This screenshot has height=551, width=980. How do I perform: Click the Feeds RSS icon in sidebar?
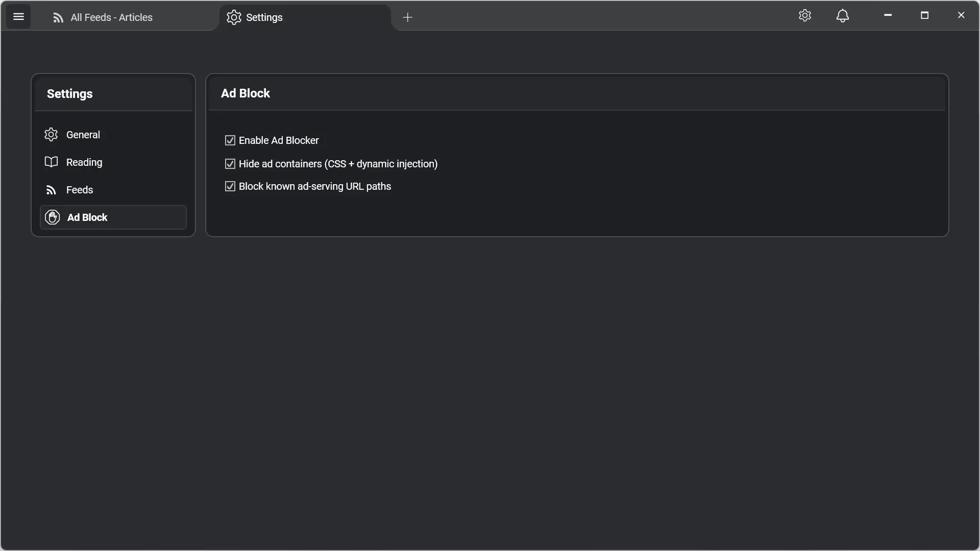click(51, 190)
